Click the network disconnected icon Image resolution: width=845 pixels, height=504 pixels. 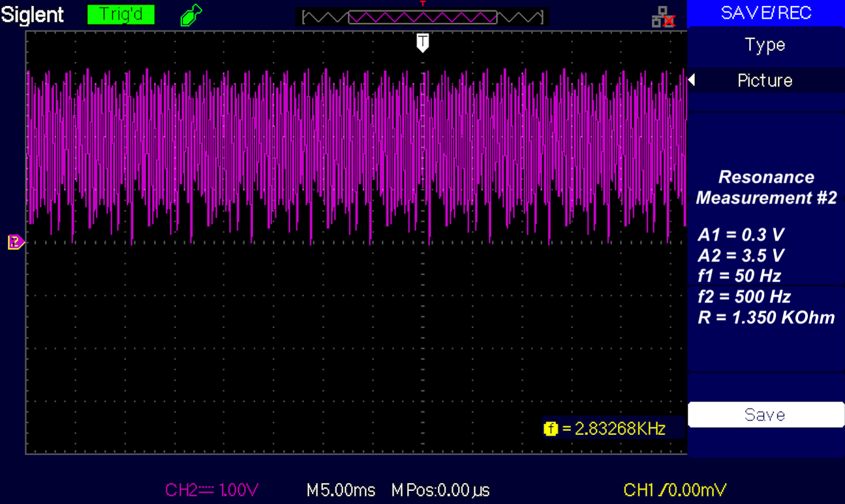663,18
